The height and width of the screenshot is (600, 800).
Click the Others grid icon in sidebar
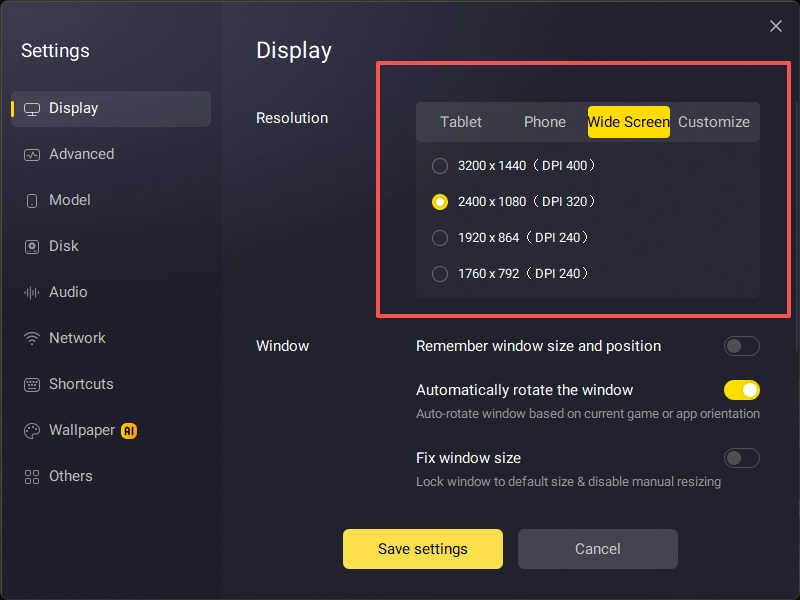click(32, 477)
